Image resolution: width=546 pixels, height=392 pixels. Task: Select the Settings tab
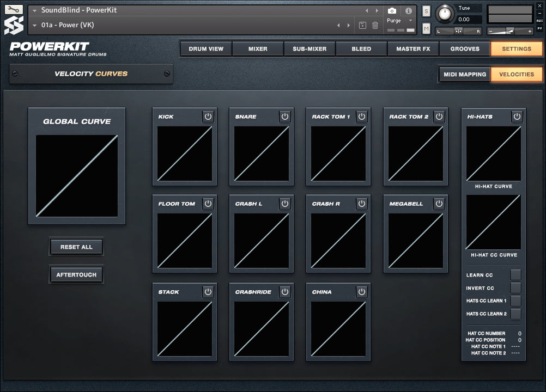coord(517,48)
